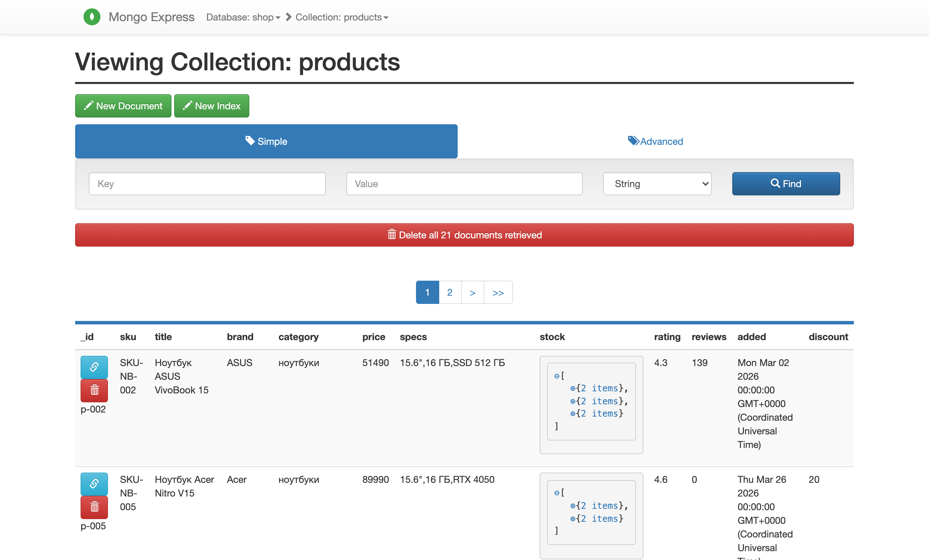
Task: Delete document p-002 with its red trash icon
Action: coord(94,390)
